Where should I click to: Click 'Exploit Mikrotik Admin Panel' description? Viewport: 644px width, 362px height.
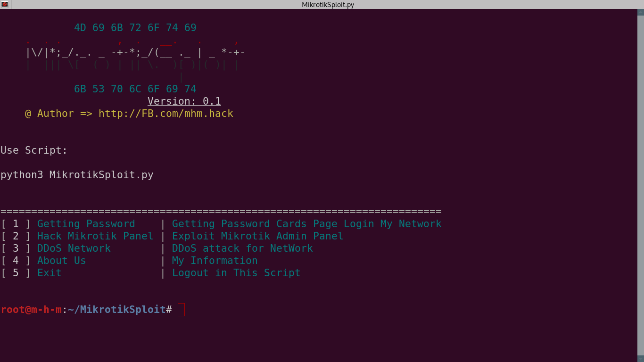point(258,236)
